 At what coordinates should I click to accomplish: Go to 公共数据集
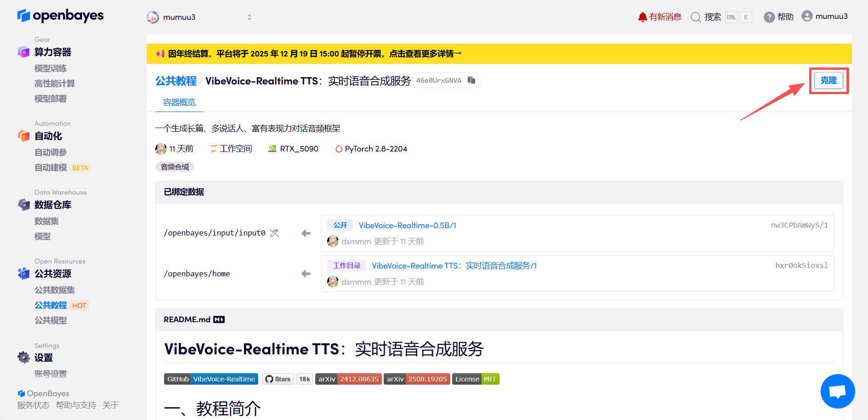tap(55, 290)
